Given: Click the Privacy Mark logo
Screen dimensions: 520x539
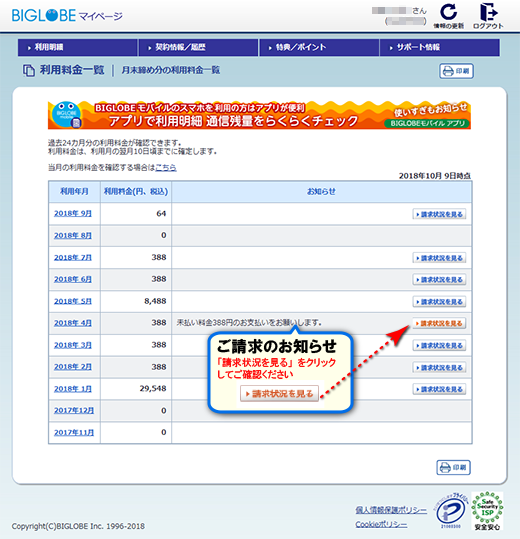Looking at the screenshot, I should click(x=452, y=511).
